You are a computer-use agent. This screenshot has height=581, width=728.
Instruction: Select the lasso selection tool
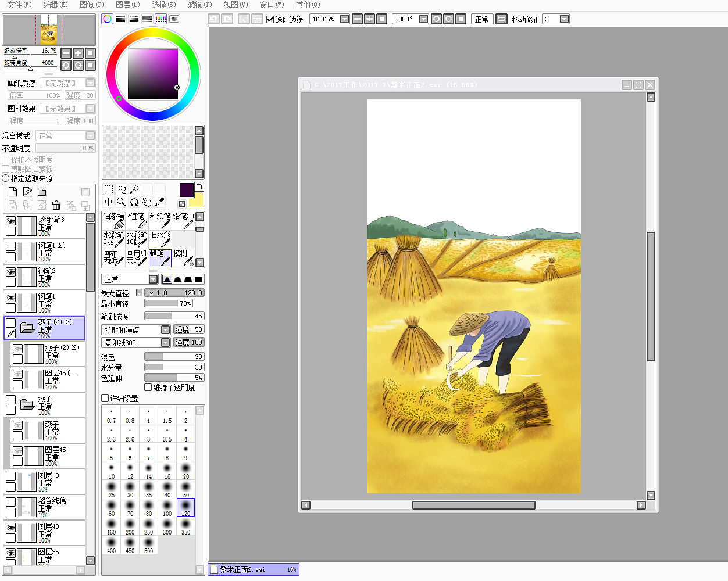pos(121,189)
